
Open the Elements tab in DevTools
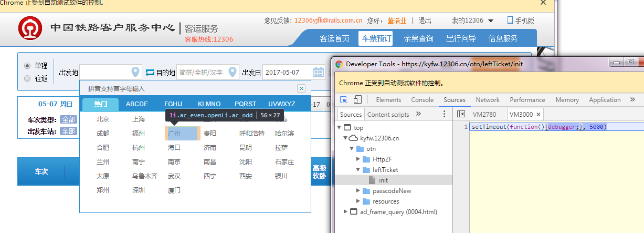point(388,100)
